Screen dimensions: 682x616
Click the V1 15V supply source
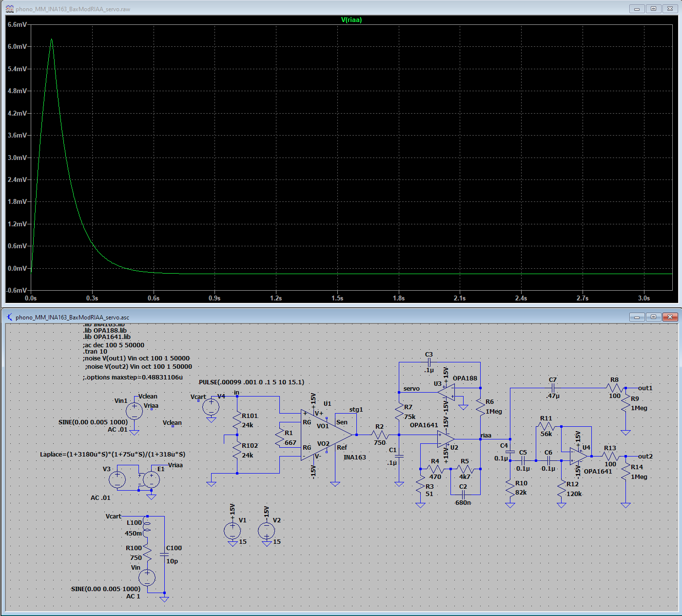click(x=232, y=530)
